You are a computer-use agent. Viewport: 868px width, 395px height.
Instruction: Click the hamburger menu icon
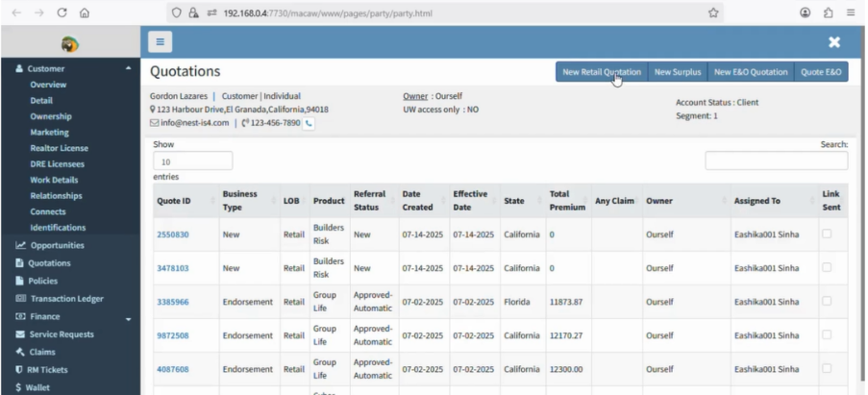[x=161, y=42]
